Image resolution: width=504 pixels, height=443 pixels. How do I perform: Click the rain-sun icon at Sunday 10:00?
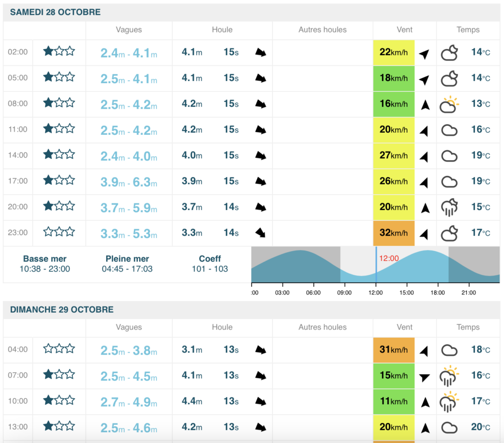[449, 402]
